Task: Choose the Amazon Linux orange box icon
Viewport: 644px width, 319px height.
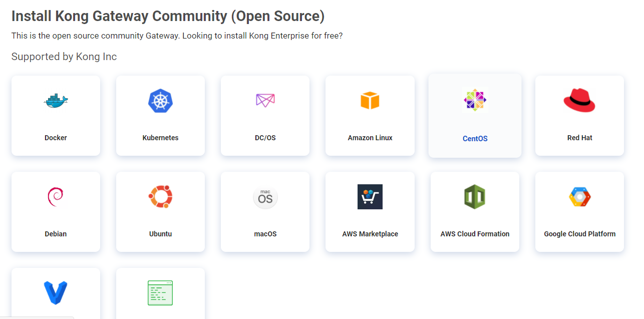Action: tap(370, 100)
